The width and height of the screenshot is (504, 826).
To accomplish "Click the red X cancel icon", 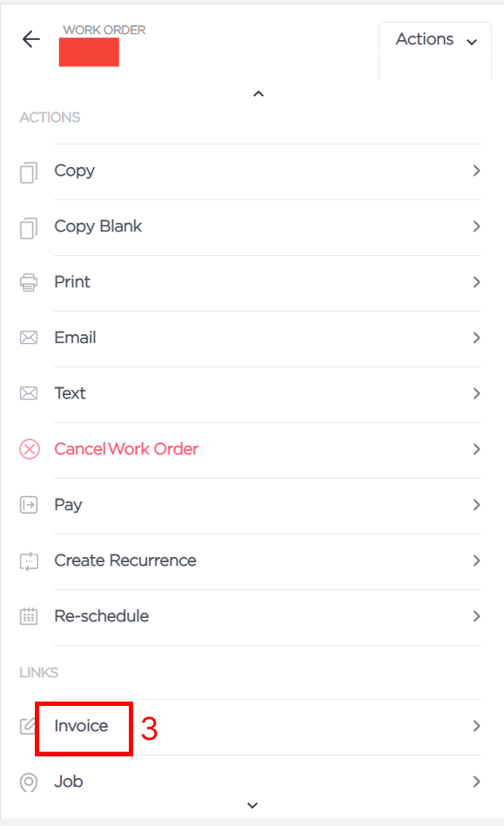I will coord(30,449).
